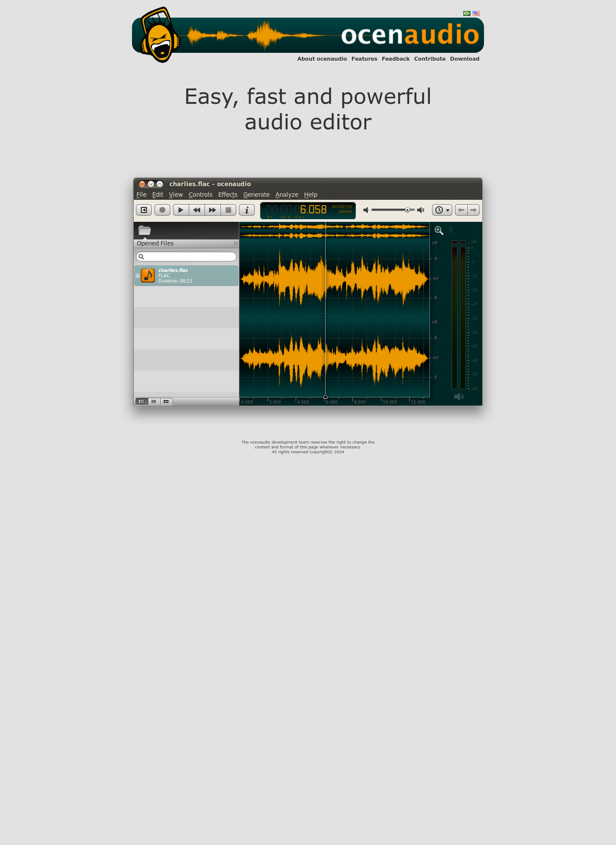Open the Download page
The image size is (616, 845).
pos(465,59)
